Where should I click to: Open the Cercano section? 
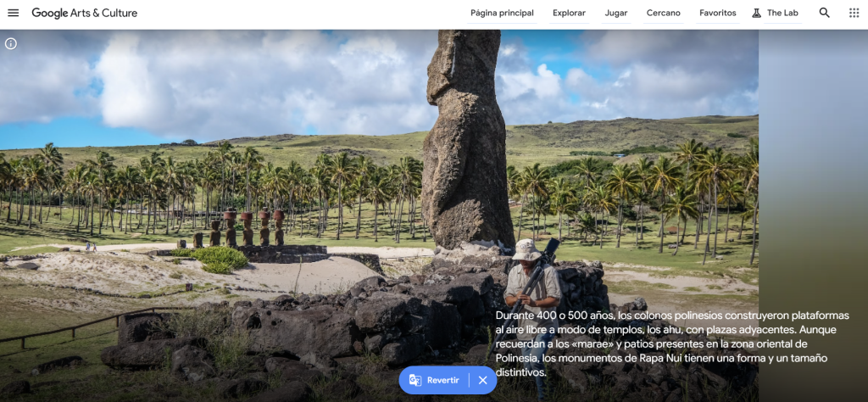pyautogui.click(x=663, y=14)
